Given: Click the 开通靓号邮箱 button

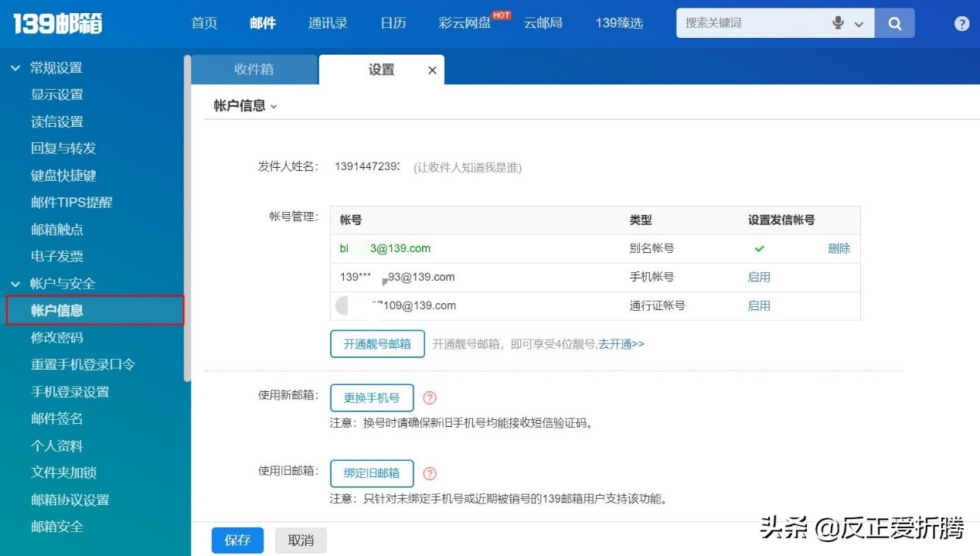Looking at the screenshot, I should [x=377, y=343].
